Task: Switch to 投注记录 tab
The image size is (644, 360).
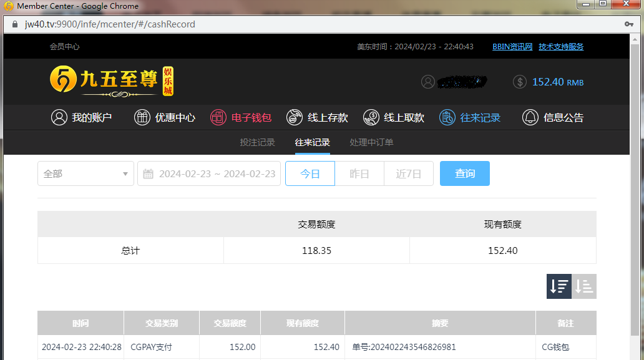Action: click(x=258, y=142)
